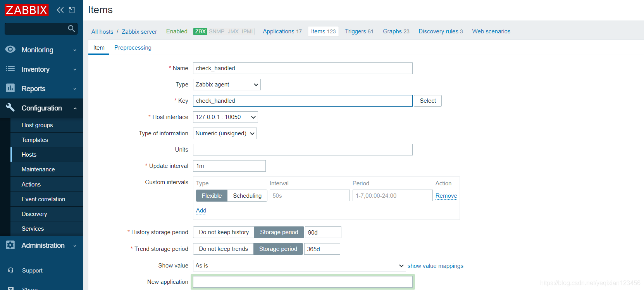
Task: Click the Reports chart icon
Action: [x=10, y=88]
